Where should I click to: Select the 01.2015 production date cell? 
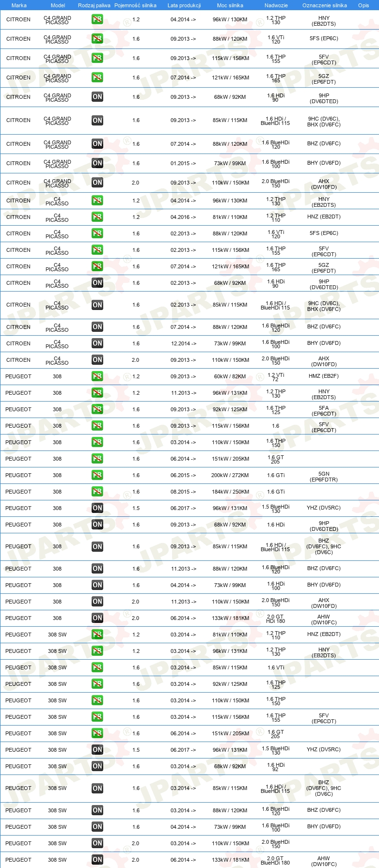(x=183, y=164)
